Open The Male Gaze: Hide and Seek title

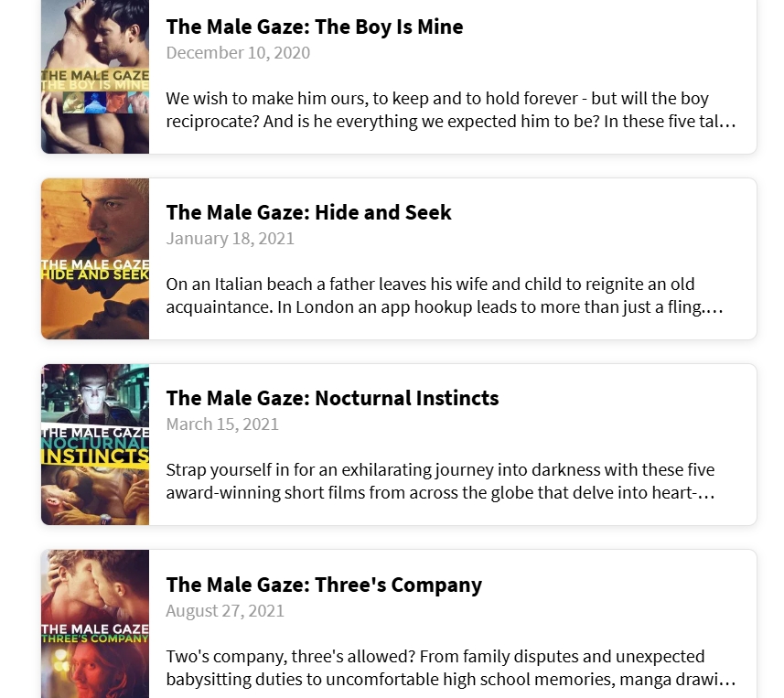click(x=308, y=212)
